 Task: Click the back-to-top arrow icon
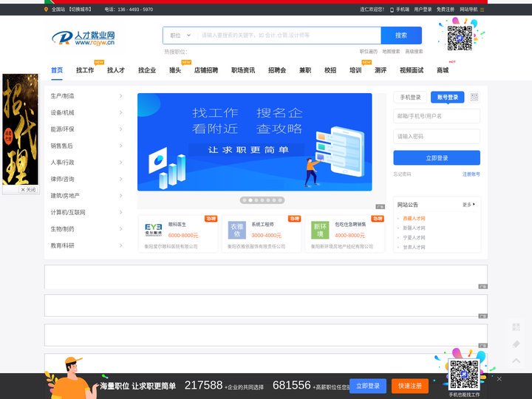click(x=516, y=361)
